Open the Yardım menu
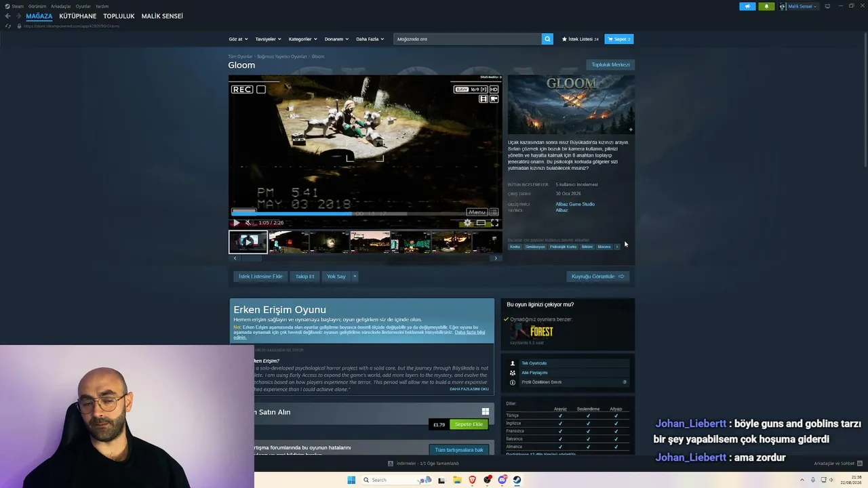 [102, 6]
